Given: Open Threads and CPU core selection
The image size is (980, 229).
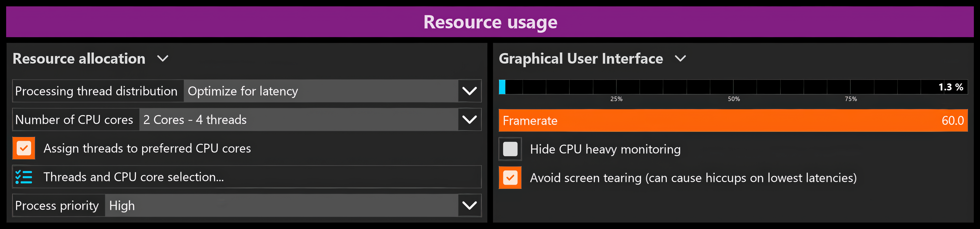Looking at the screenshot, I should pos(247,177).
